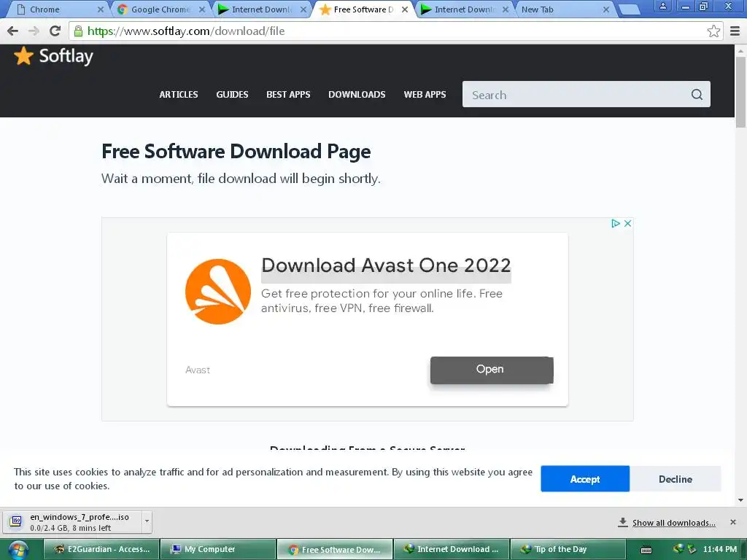Click the Softlay star logo
Screen dimensions: 747x560
23,55
